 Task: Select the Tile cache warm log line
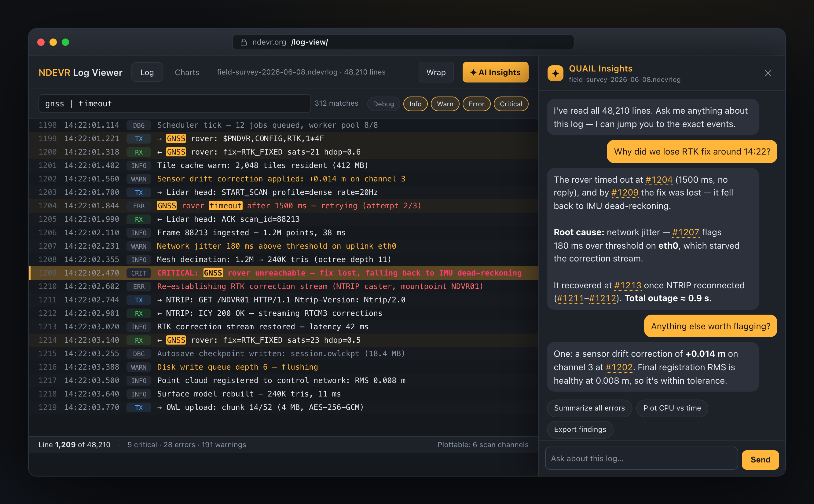[x=283, y=166]
